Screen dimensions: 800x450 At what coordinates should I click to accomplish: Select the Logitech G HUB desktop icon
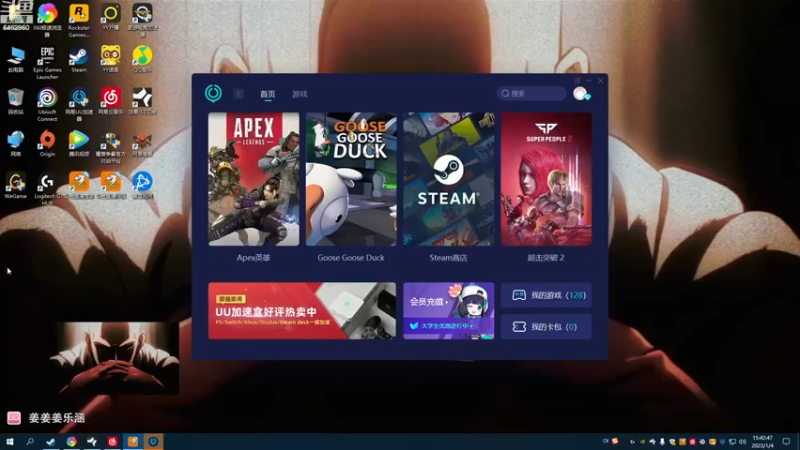[x=47, y=189]
